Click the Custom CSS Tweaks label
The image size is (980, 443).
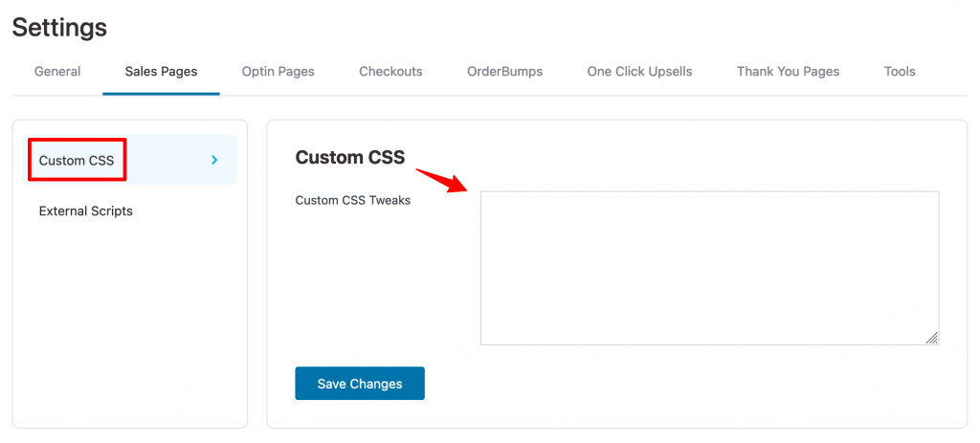pos(352,201)
